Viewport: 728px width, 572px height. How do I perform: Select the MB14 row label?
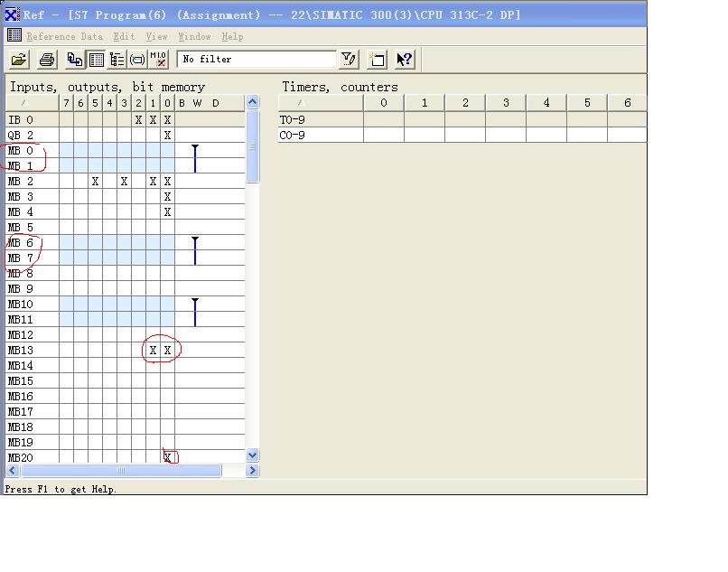[21, 365]
